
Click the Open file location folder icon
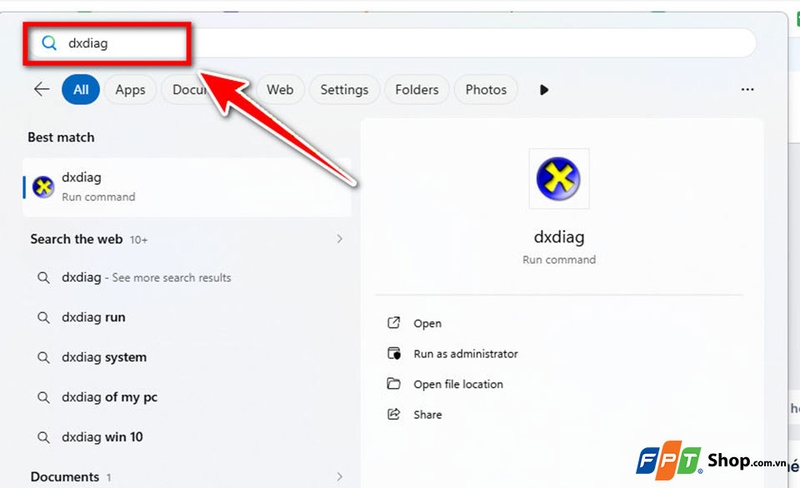(394, 383)
